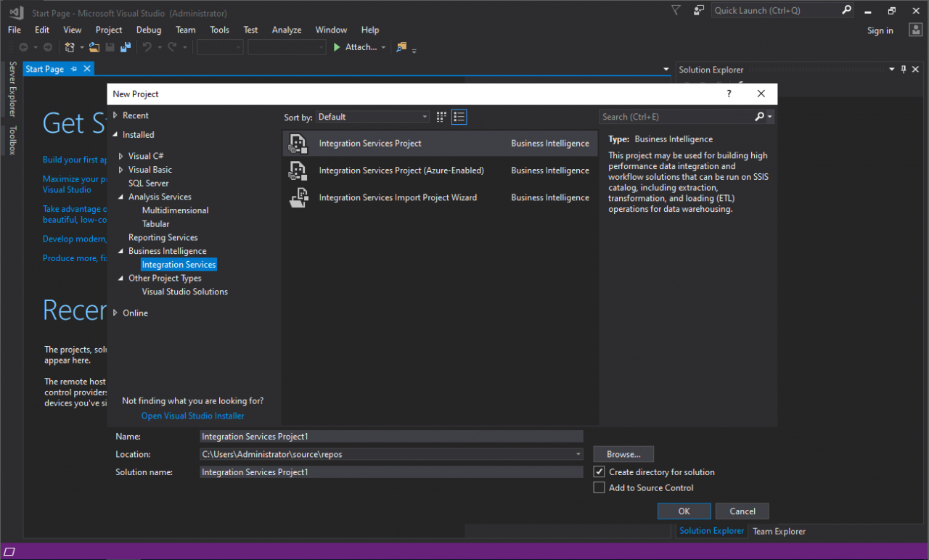The image size is (929, 560).
Task: Open the Sort by dropdown
Action: [x=424, y=116]
